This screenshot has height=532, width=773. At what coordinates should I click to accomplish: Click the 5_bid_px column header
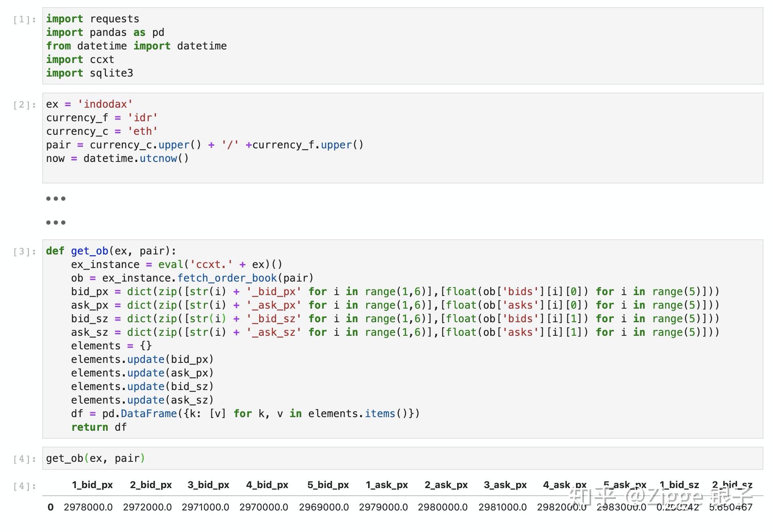click(328, 485)
